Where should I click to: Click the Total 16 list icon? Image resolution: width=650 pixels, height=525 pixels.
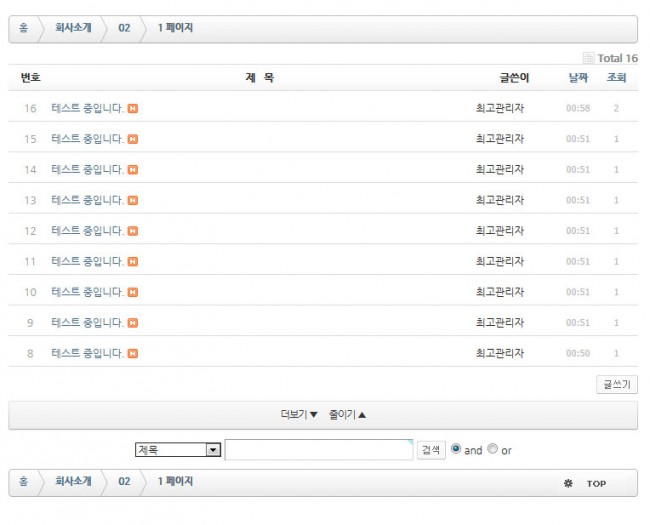coord(588,58)
